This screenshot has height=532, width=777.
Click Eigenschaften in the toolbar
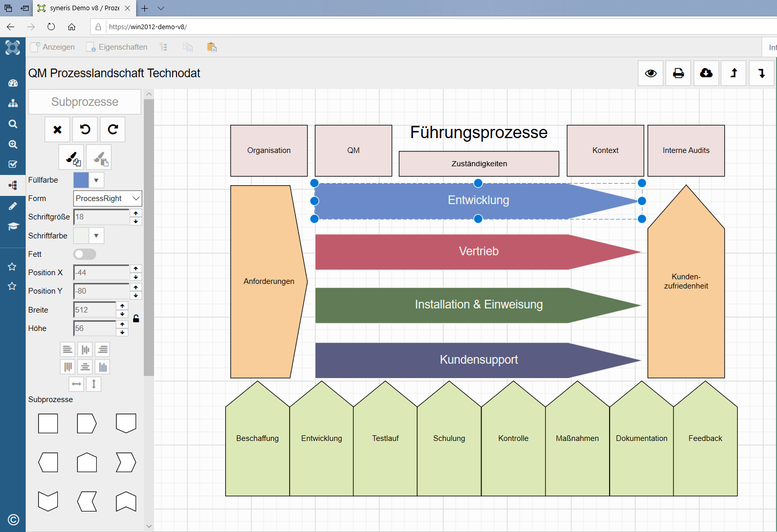(x=117, y=47)
